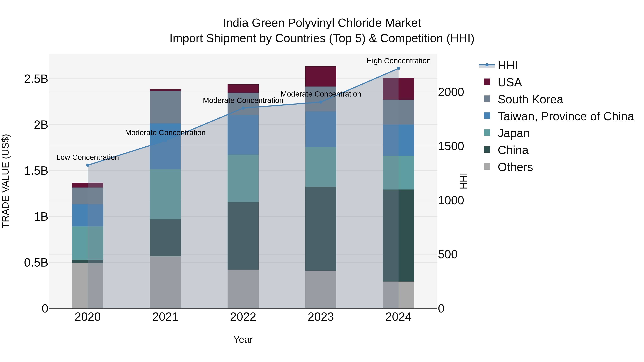This screenshot has width=644, height=362.
Task: Click the 500 right axis tick
Action: [448, 255]
